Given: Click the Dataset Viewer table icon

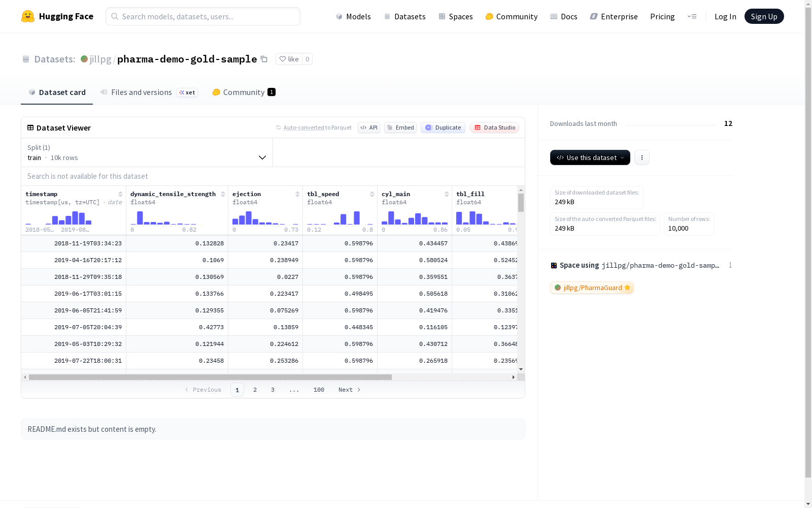Looking at the screenshot, I should pos(30,128).
